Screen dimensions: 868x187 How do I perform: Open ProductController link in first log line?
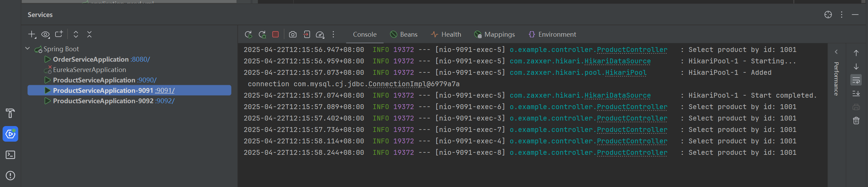click(632, 50)
